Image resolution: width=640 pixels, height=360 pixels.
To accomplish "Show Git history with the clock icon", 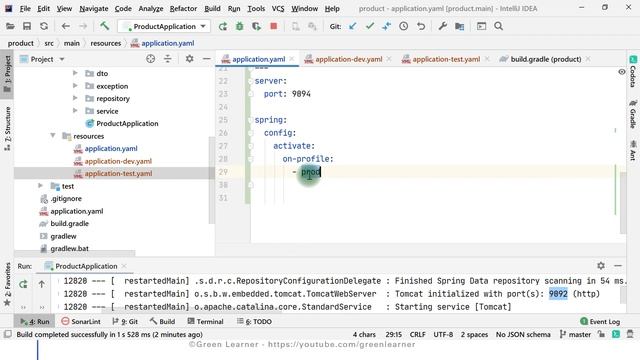I will click(x=404, y=27).
